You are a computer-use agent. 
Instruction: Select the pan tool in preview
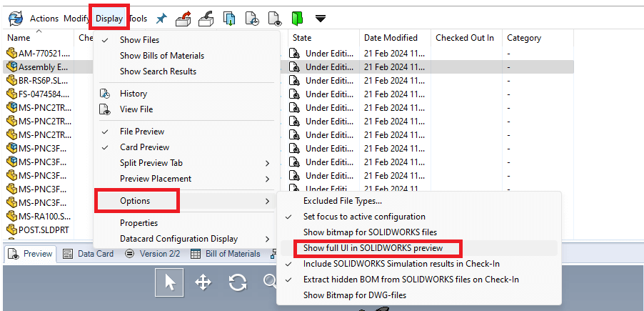pos(203,282)
